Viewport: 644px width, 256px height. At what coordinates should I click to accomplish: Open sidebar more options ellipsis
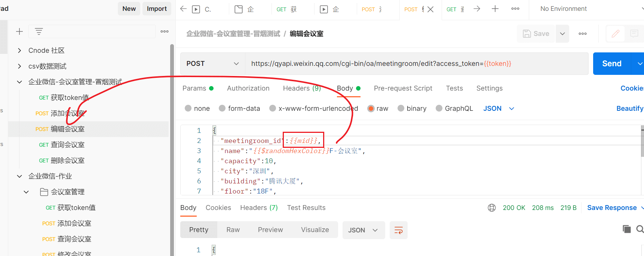pyautogui.click(x=165, y=31)
